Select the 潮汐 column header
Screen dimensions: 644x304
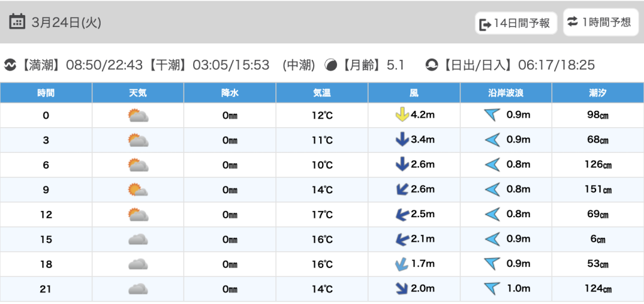(x=597, y=93)
